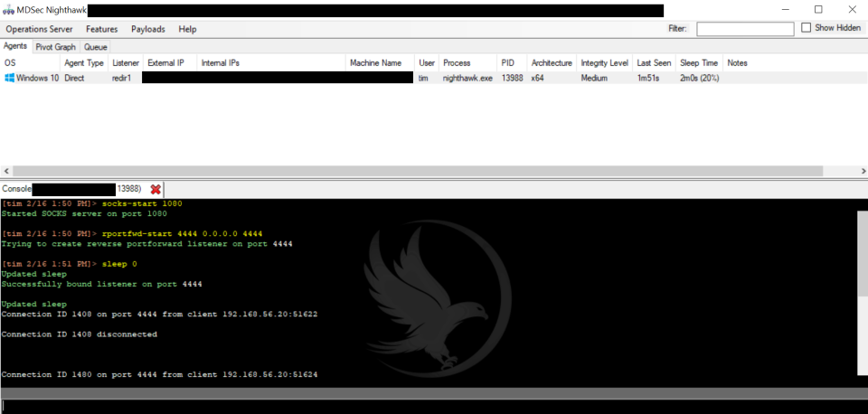Click the Connection ID 1408 from client line
The image size is (868, 414).
pos(159,315)
